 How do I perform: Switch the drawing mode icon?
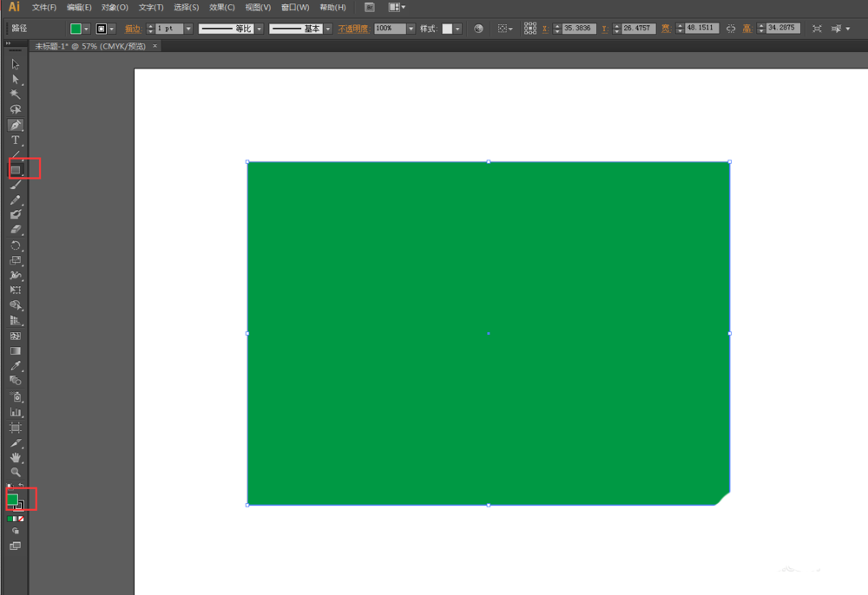[x=15, y=531]
